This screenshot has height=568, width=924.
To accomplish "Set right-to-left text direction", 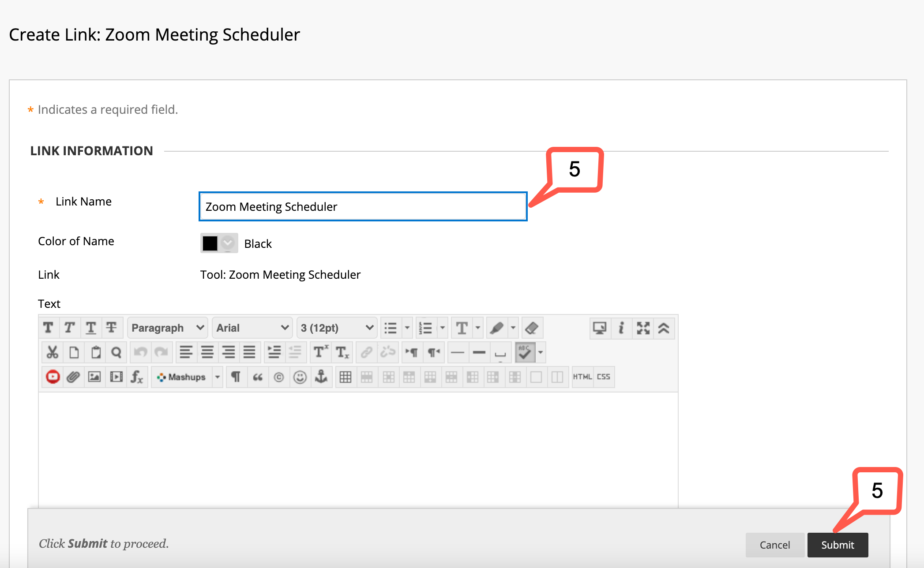I will coord(433,352).
